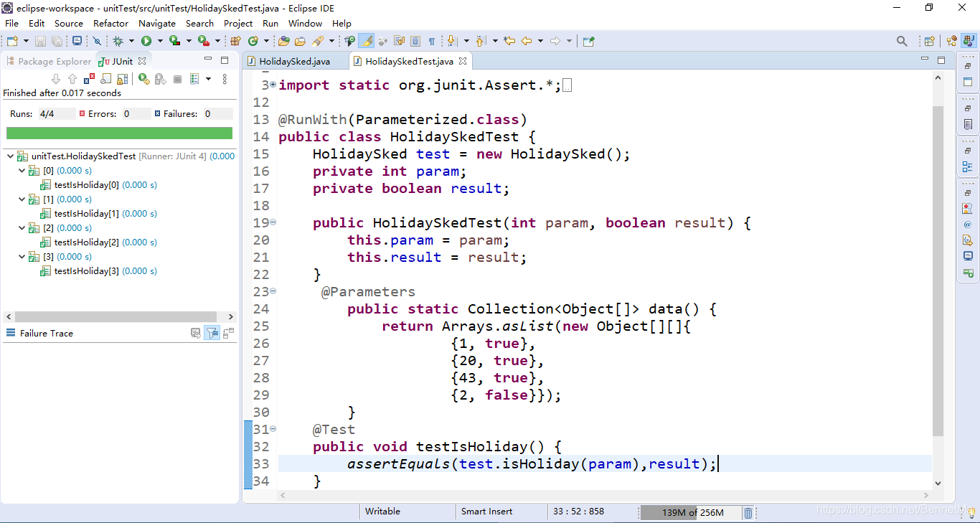Viewport: 980px width, 523px height.
Task: Click the Save icon in toolbar
Action: click(41, 42)
